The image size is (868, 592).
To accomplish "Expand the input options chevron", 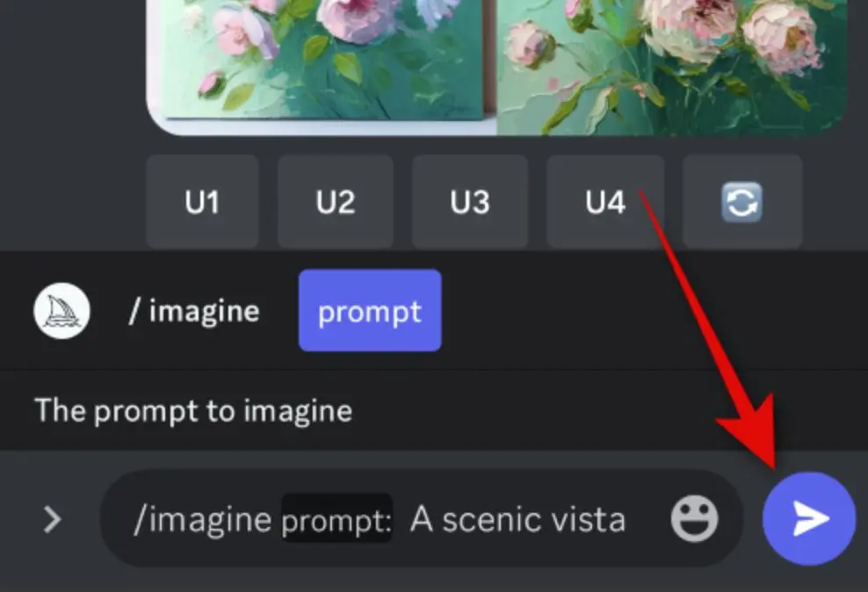I will 53,520.
